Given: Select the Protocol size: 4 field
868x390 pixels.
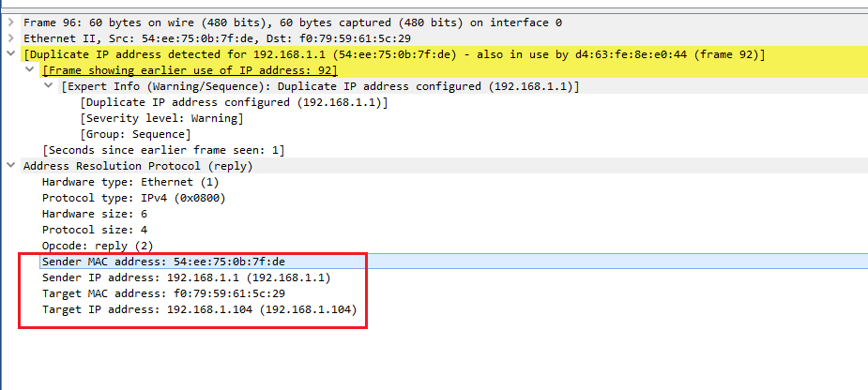Looking at the screenshot, I should 94,230.
